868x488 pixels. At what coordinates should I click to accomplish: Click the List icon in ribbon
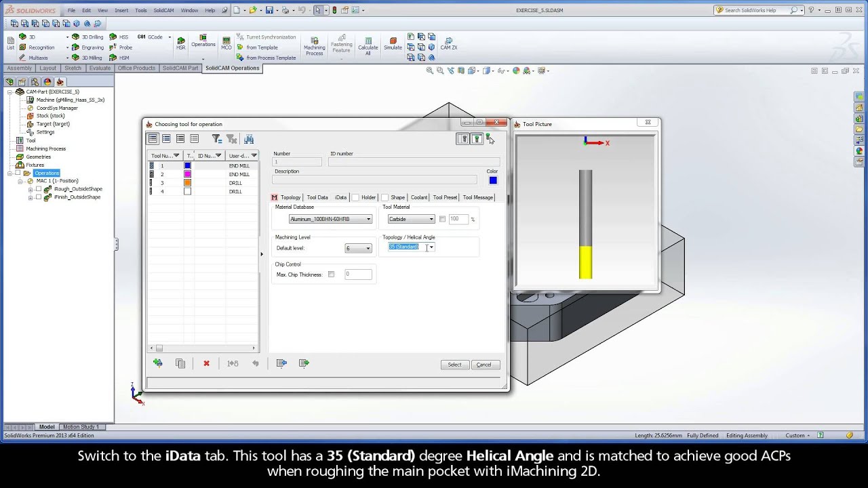click(x=10, y=43)
